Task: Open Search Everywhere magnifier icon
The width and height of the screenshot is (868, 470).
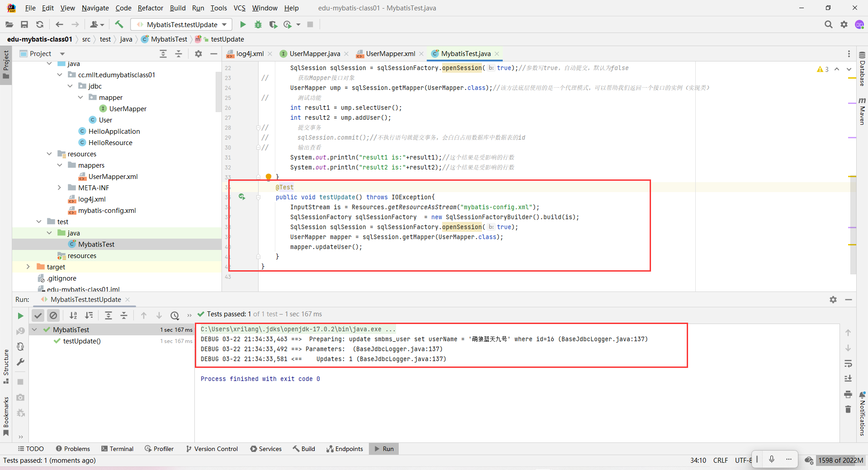Action: pos(828,24)
